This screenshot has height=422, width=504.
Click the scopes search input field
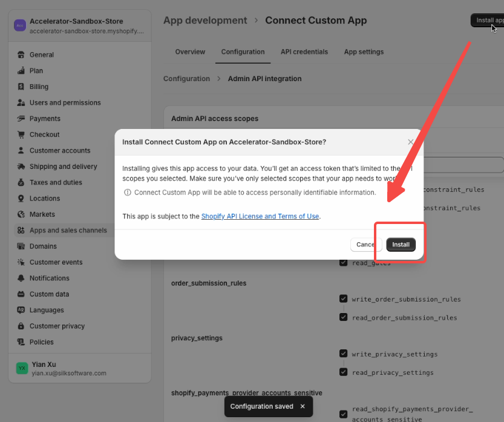tap(463, 165)
